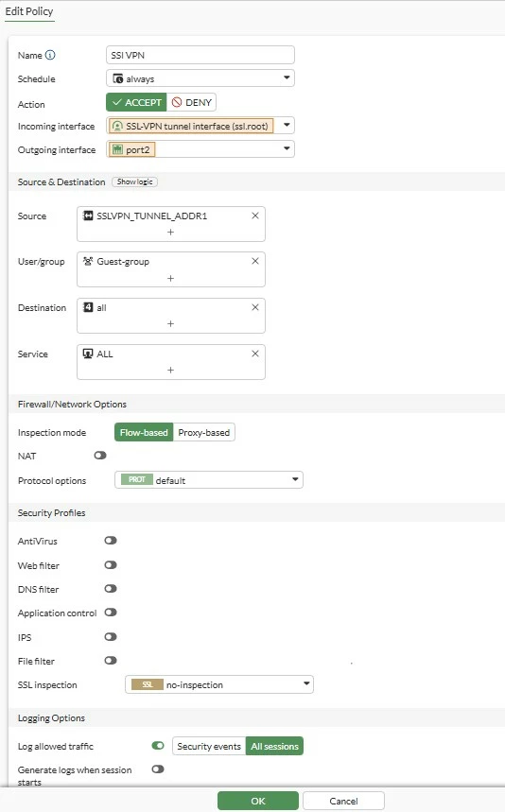Click the info icon next to Name
505x812 pixels.
click(x=50, y=55)
